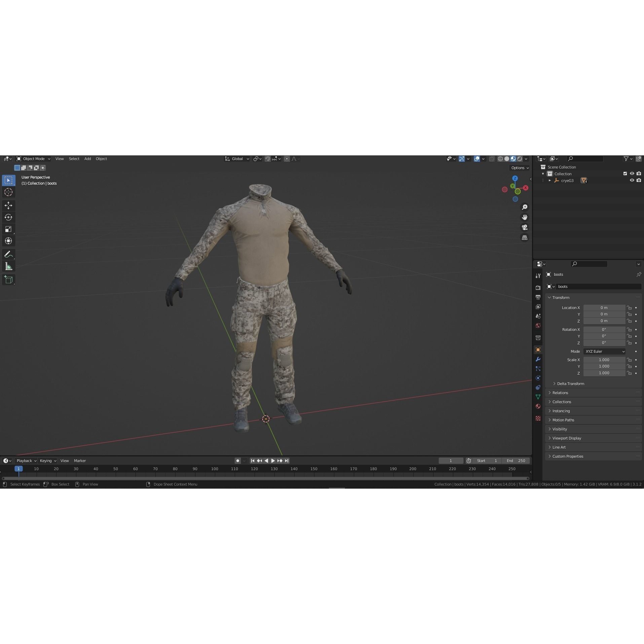Expand the Relations panel

pyautogui.click(x=560, y=392)
